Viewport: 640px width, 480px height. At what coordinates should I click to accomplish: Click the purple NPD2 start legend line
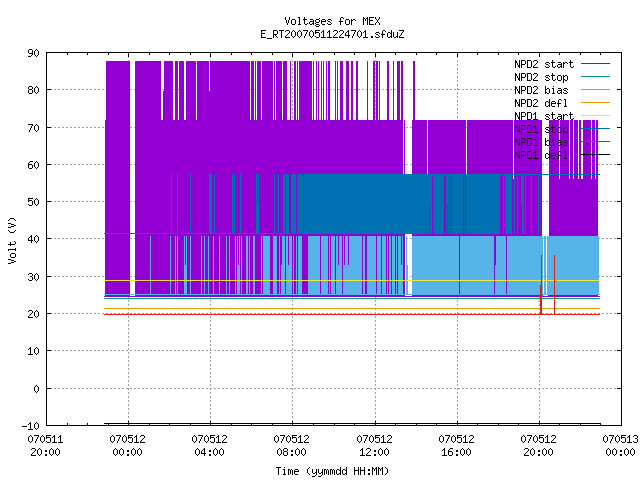595,64
